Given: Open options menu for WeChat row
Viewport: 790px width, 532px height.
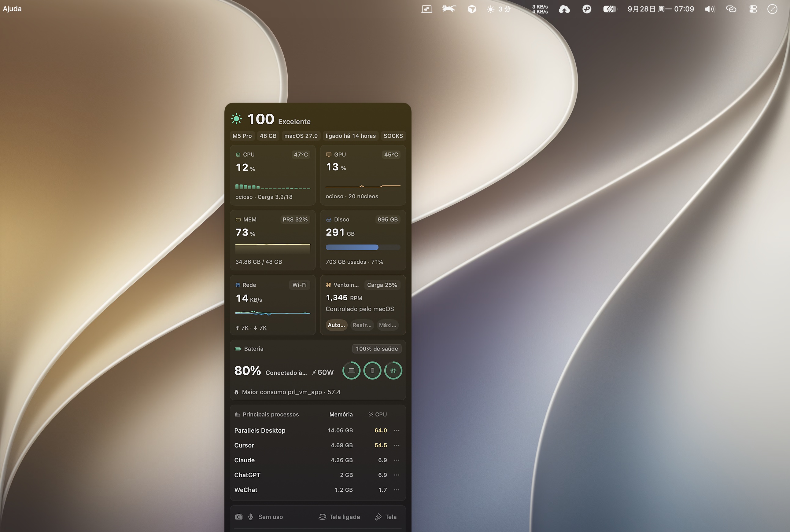Looking at the screenshot, I should 397,490.
